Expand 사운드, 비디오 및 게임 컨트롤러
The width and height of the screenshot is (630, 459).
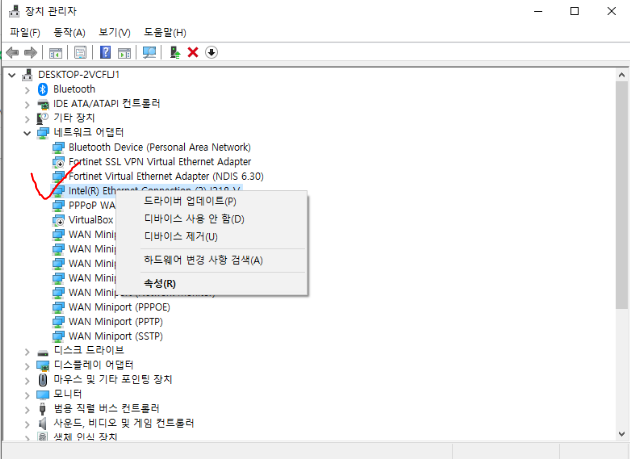point(27,424)
